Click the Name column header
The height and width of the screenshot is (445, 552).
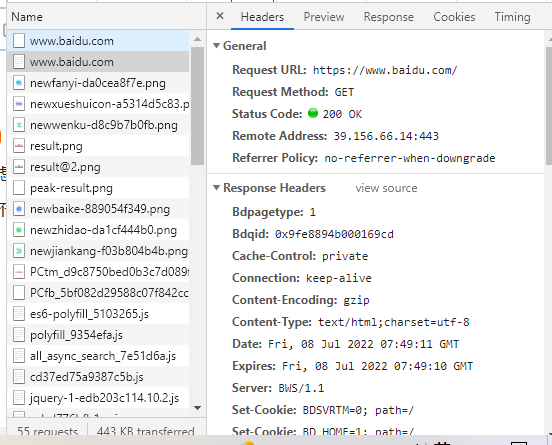[x=106, y=17]
